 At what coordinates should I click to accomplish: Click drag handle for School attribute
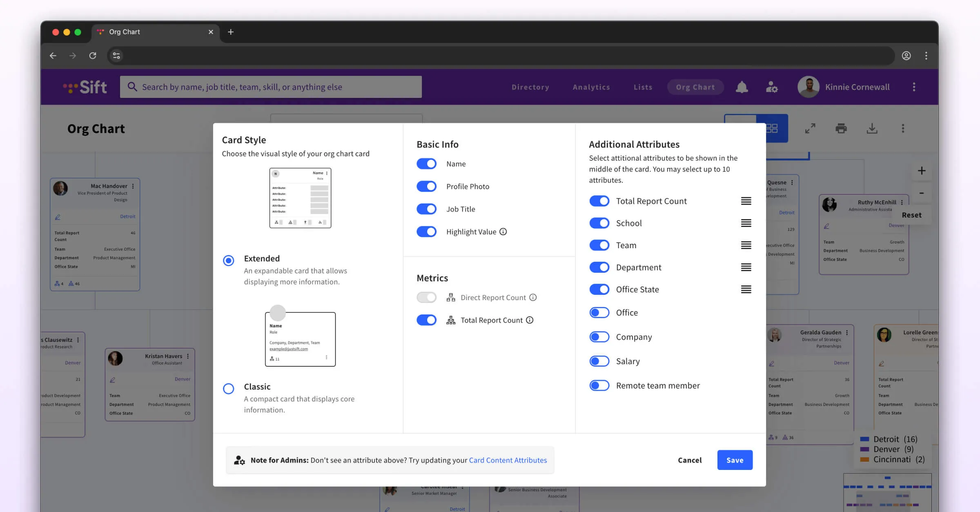pos(746,223)
